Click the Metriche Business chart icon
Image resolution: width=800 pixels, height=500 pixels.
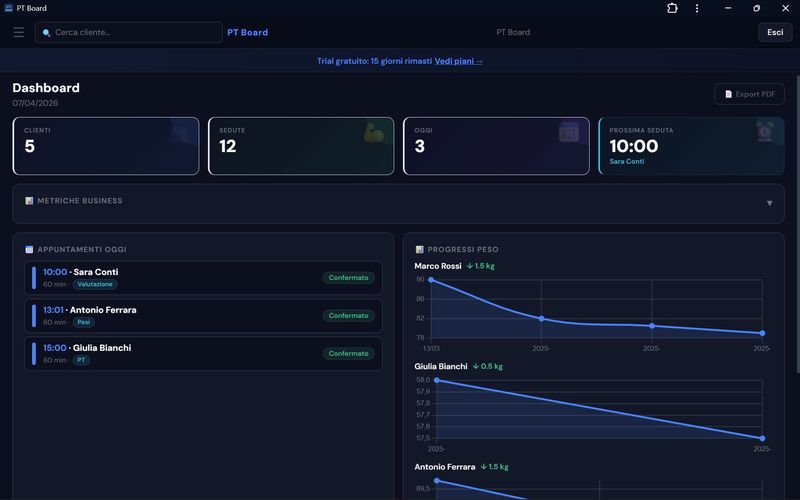(x=29, y=201)
